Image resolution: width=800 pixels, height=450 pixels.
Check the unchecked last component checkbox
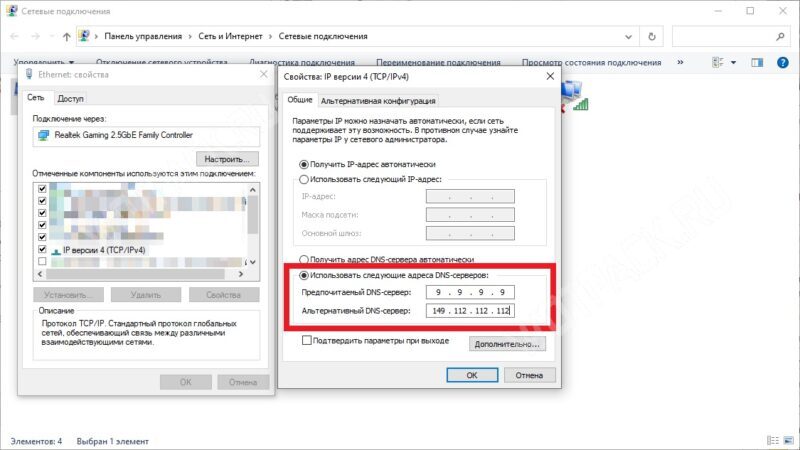[42, 261]
